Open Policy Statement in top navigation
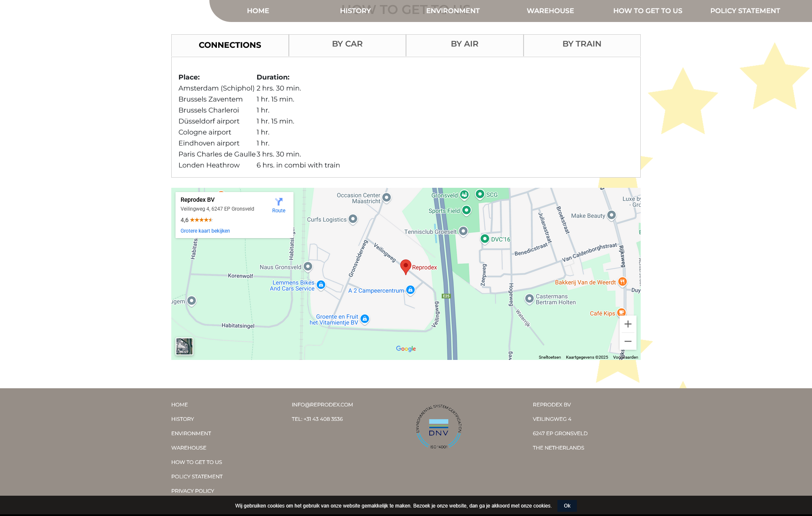 pos(745,11)
